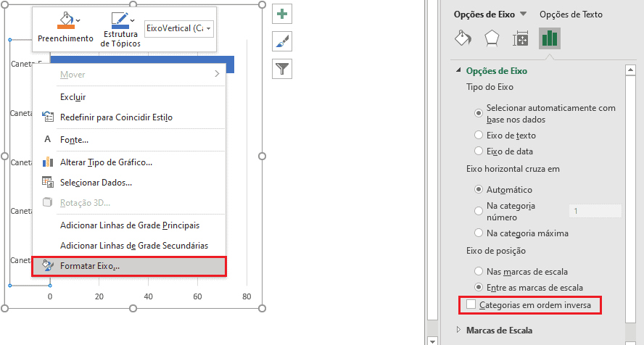Open the Estrutura de Tópicos dropdown arrow
Screen dimensions: 644x345
coord(132,20)
